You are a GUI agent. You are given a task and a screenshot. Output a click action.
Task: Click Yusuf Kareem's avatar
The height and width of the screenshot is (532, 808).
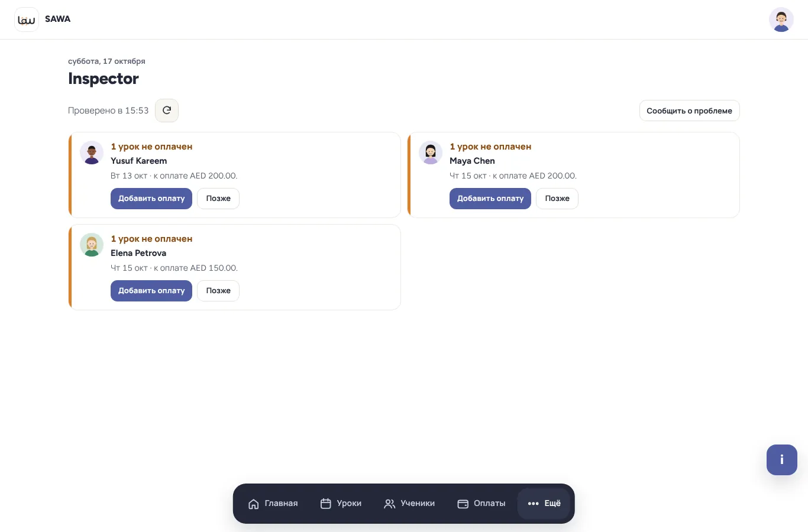coord(92,153)
